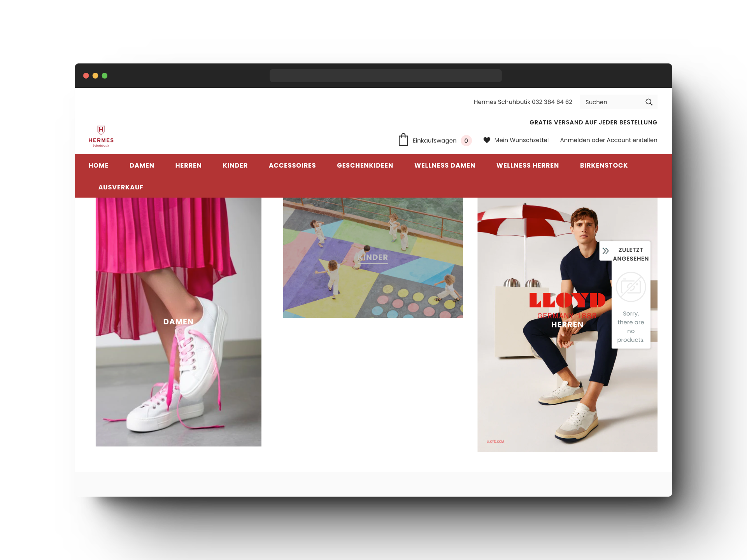Open the Birkenstock menu entry
The image size is (747, 560).
coord(603,166)
